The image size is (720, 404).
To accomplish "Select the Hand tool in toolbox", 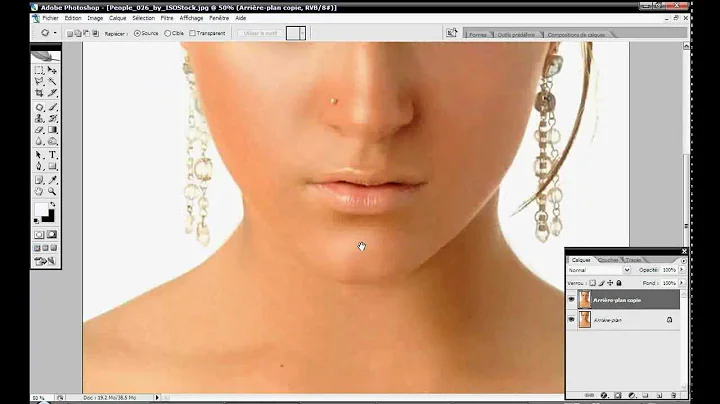I will click(x=39, y=191).
